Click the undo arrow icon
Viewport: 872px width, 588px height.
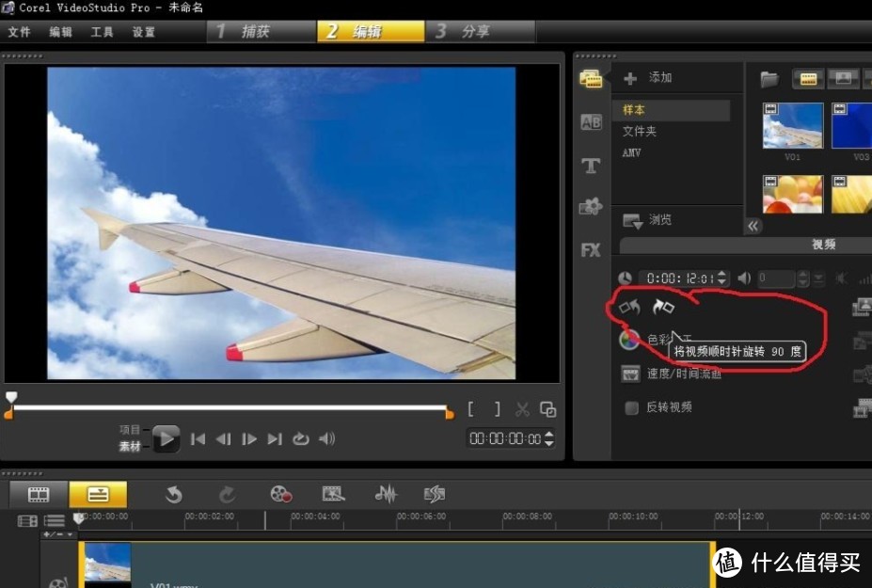[174, 494]
